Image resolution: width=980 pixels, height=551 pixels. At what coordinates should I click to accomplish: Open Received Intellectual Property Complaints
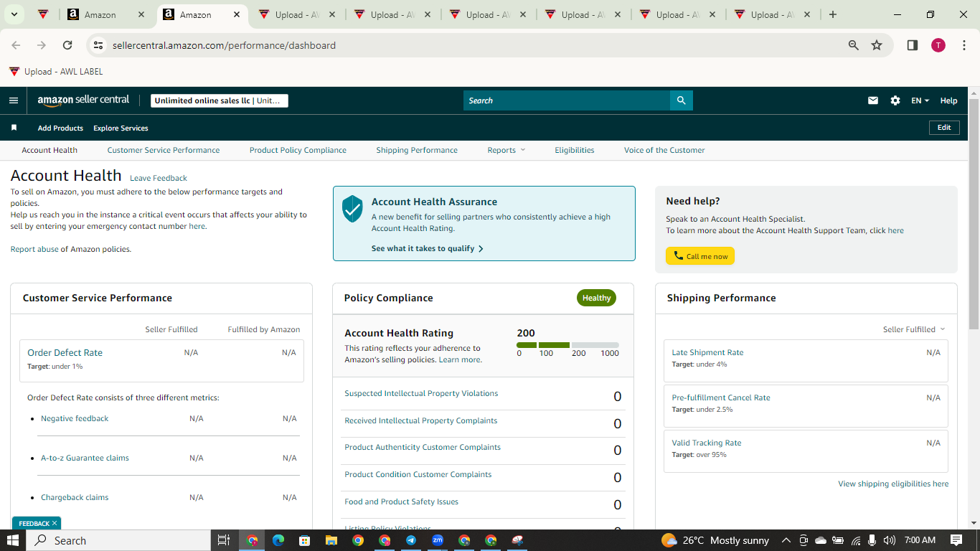point(420,420)
